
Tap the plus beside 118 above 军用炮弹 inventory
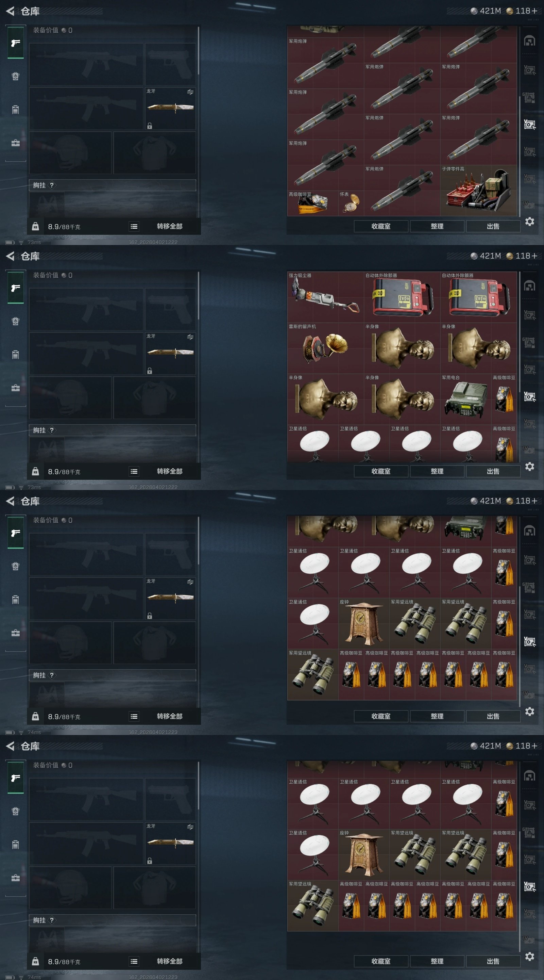[534, 11]
